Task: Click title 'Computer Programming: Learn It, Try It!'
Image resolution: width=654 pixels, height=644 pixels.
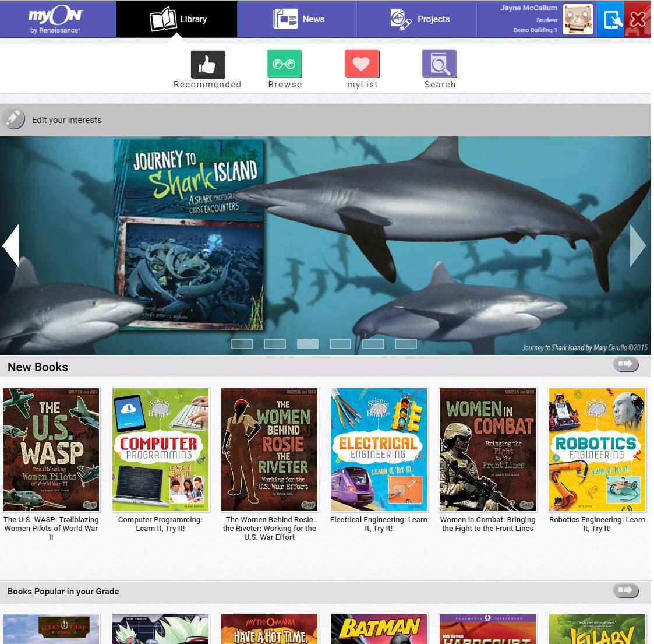Action: tap(160, 524)
